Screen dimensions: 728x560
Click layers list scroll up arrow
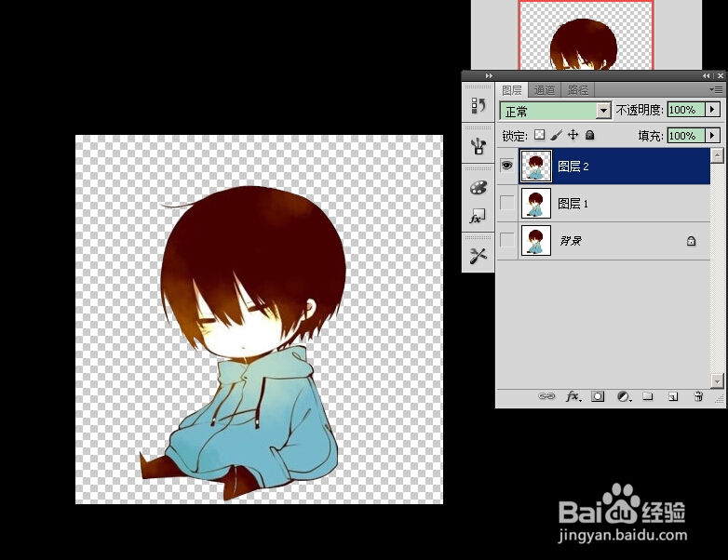[718, 155]
